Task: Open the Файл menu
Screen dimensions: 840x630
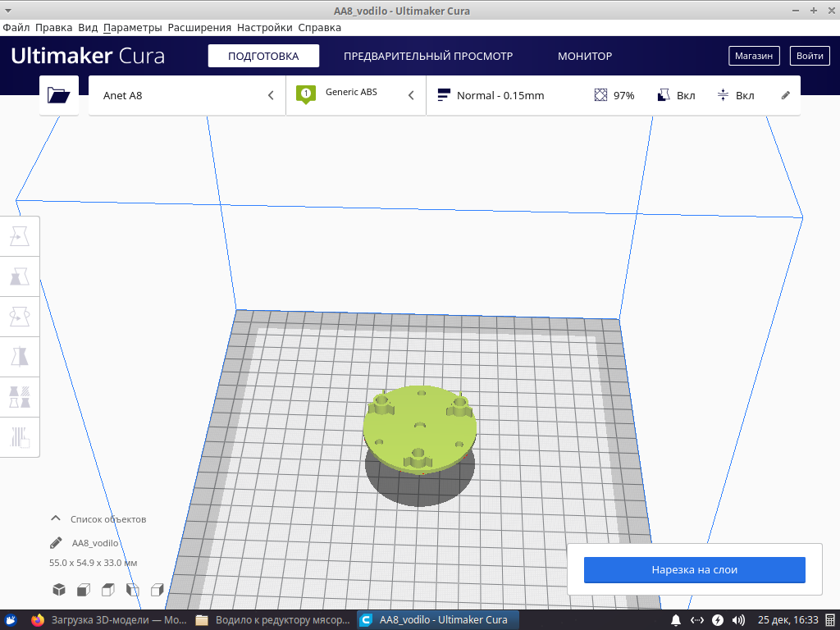Action: point(16,27)
